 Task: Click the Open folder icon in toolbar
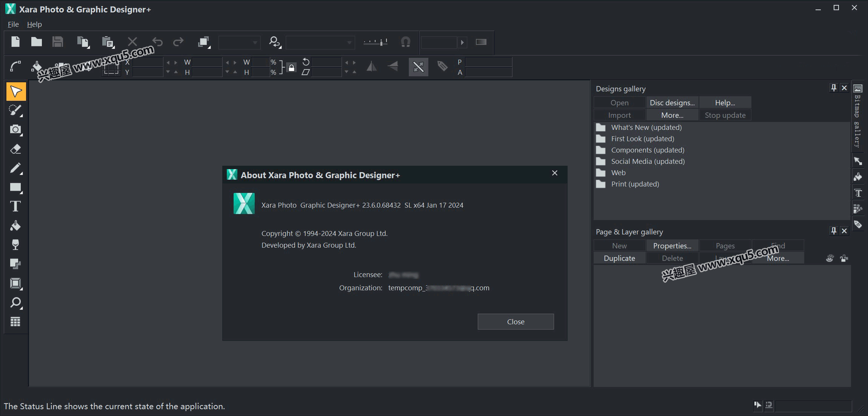click(37, 42)
